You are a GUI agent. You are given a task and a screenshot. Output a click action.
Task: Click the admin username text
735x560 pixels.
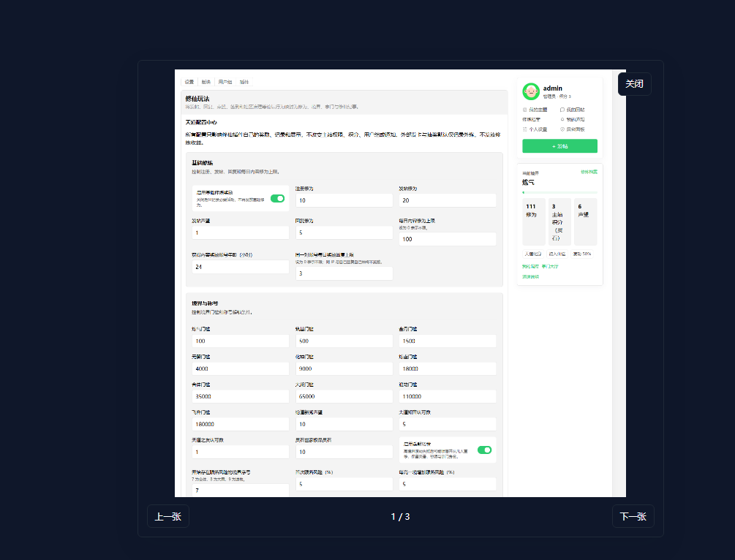pos(553,88)
